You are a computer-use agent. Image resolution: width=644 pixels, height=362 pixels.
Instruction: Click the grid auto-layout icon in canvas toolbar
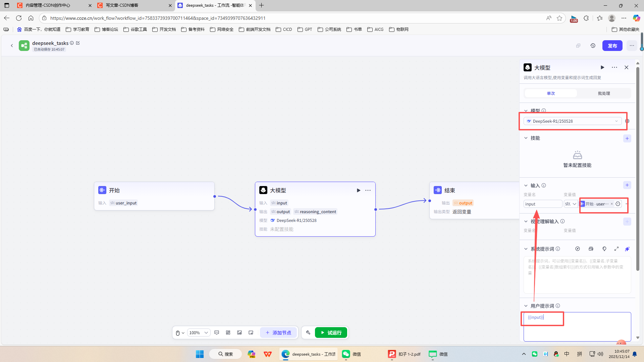(228, 333)
